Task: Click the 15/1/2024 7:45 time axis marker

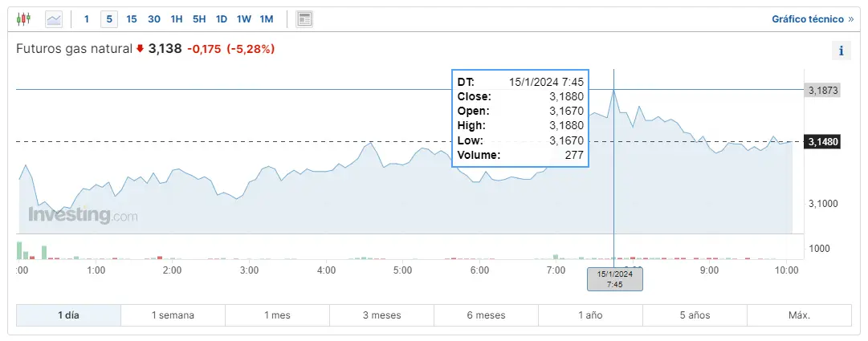Action: point(614,278)
